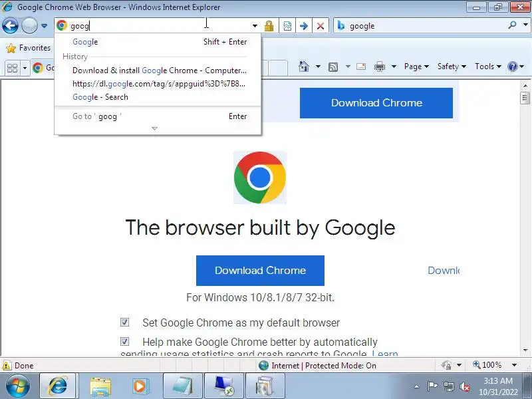The height and width of the screenshot is (399, 532).
Task: Click the Learn more link
Action: click(x=385, y=353)
